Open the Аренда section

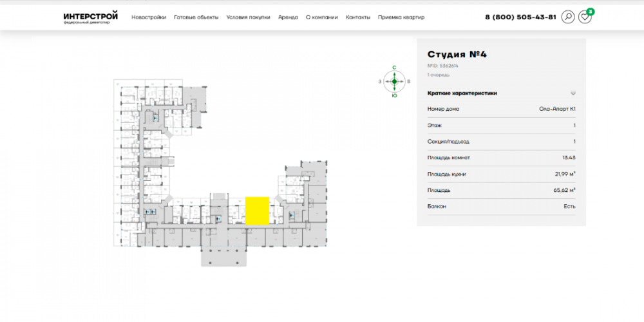288,17
